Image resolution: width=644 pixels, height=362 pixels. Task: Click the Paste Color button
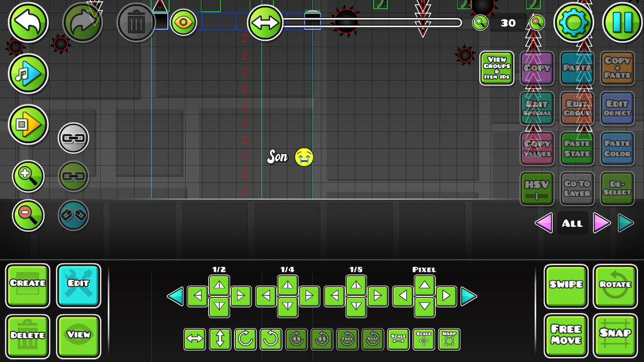(x=617, y=149)
